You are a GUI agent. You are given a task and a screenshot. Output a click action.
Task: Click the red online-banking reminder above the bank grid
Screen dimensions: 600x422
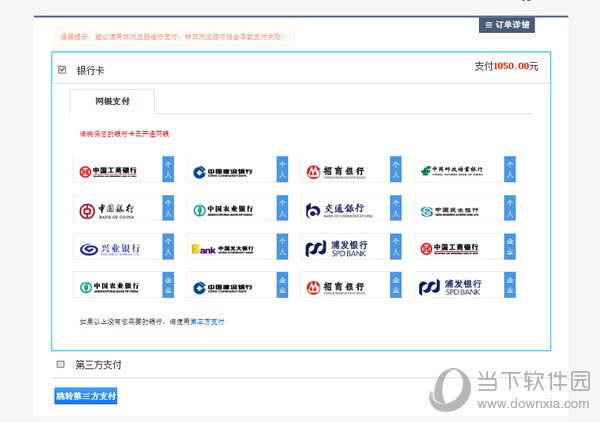click(124, 134)
